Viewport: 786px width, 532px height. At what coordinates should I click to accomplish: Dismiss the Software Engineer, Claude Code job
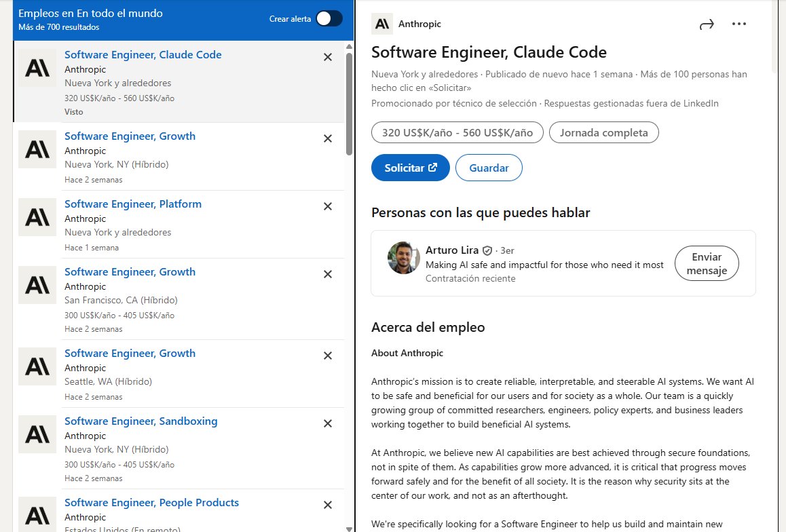point(328,57)
